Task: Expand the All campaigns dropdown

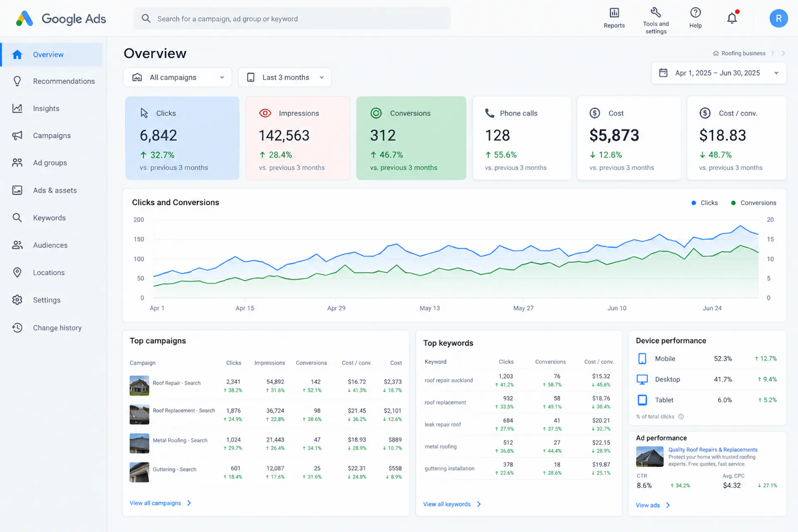Action: [x=177, y=77]
